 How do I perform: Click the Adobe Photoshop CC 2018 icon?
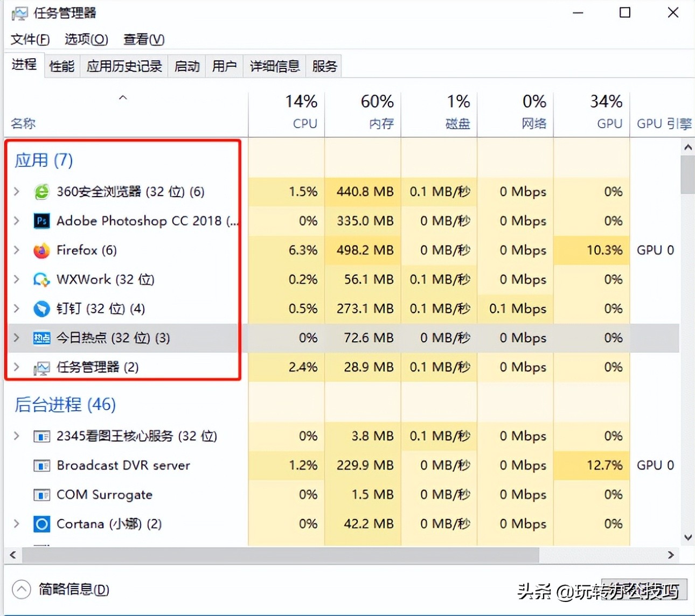point(41,221)
